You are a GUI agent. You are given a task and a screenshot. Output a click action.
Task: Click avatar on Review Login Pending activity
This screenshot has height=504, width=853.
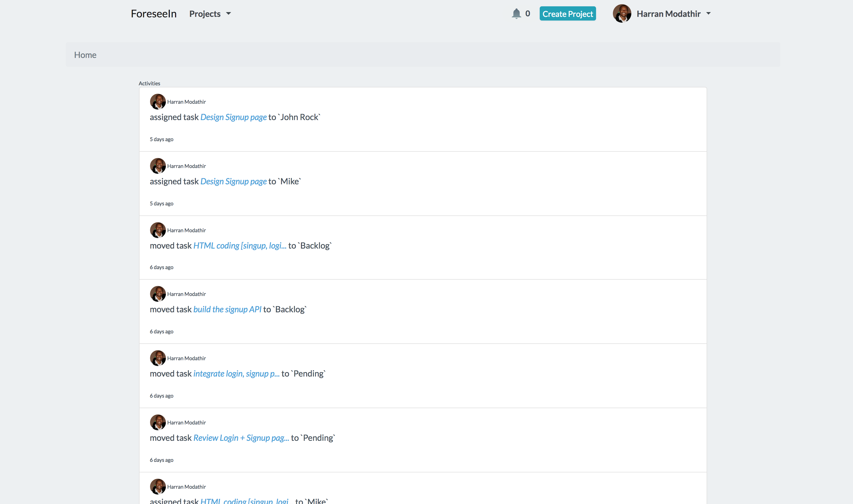[x=158, y=422]
